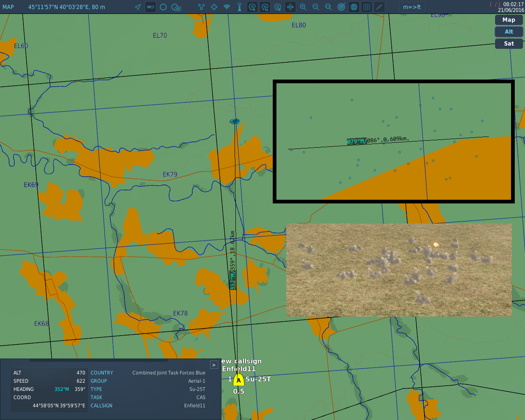Click the EK78 grid label on the map
This screenshot has width=525, height=420.
[x=180, y=313]
